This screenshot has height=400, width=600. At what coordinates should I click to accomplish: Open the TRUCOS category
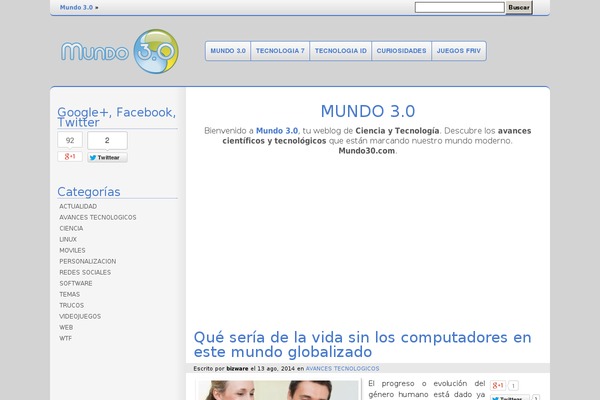pyautogui.click(x=72, y=305)
